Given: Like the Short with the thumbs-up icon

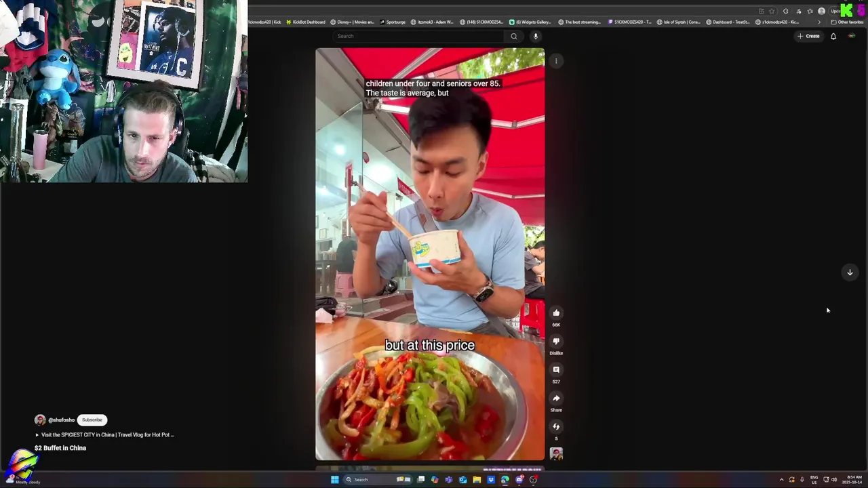Looking at the screenshot, I should click(x=556, y=312).
